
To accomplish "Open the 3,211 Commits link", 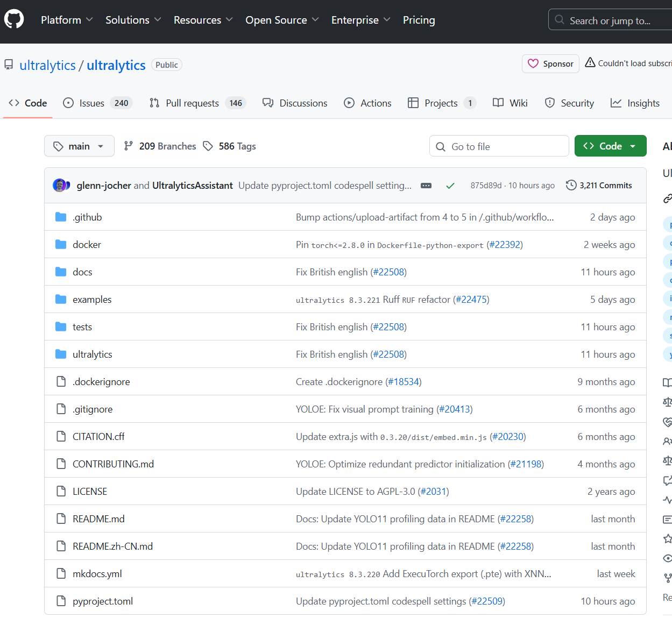I will pyautogui.click(x=599, y=185).
